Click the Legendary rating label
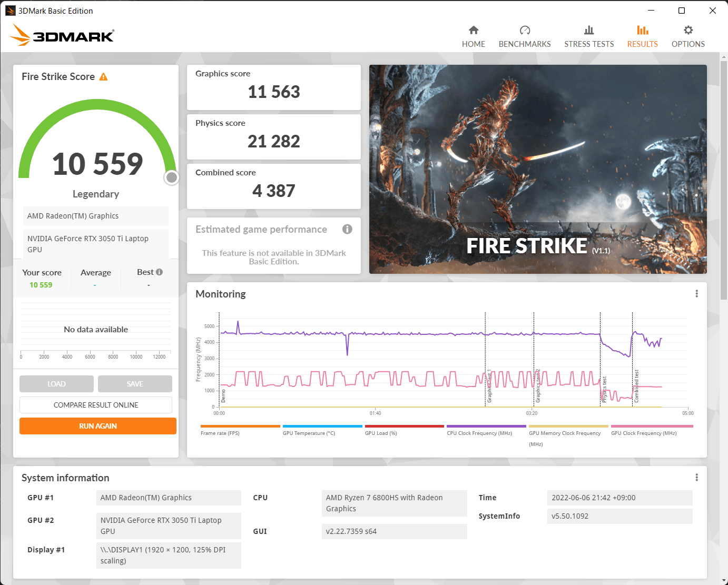This screenshot has width=728, height=585. pyautogui.click(x=96, y=194)
